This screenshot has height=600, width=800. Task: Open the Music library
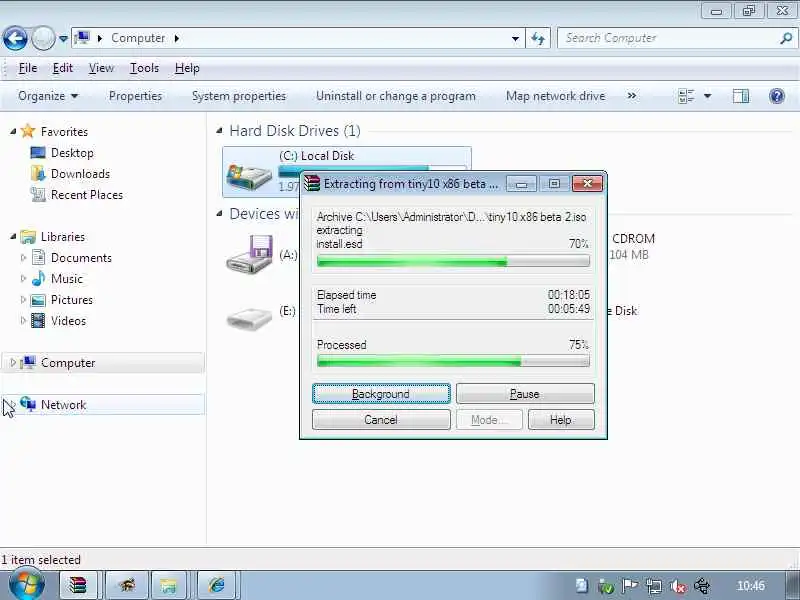[66, 279]
